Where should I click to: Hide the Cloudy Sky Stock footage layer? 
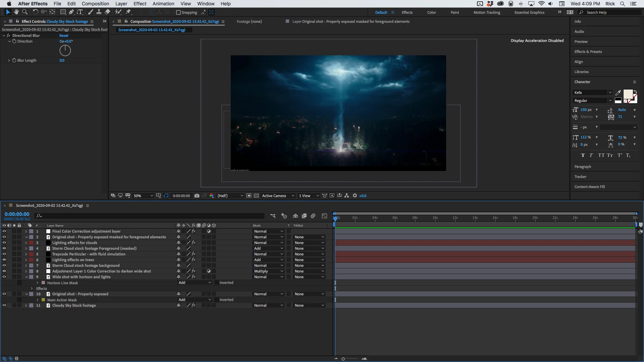coord(4,305)
